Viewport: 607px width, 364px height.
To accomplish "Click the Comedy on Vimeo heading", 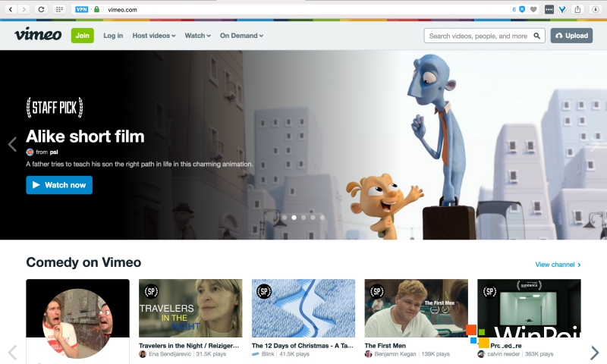I will (x=83, y=262).
